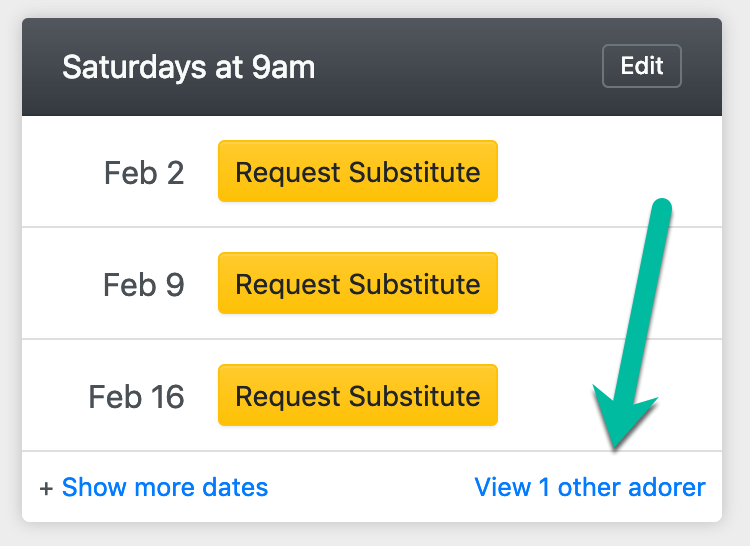Click the word "adorer" in the footer link

pos(667,488)
